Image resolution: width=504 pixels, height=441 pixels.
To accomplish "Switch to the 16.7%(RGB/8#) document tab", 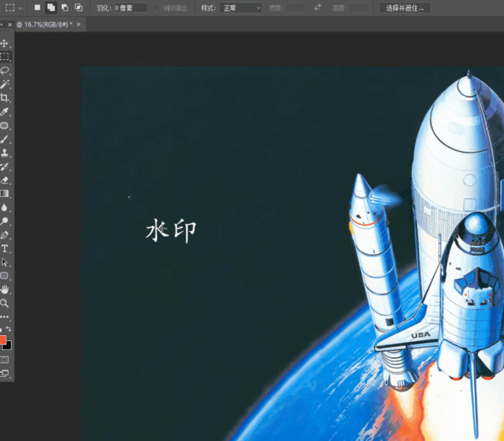I will coord(44,24).
